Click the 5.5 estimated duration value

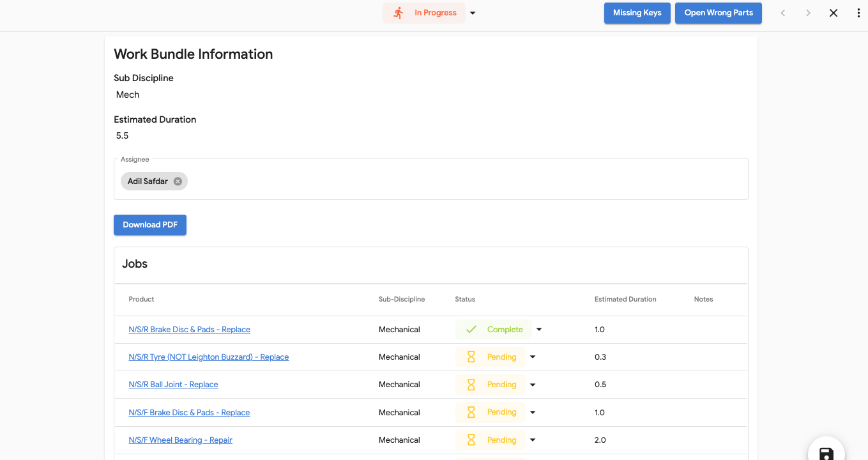point(122,136)
